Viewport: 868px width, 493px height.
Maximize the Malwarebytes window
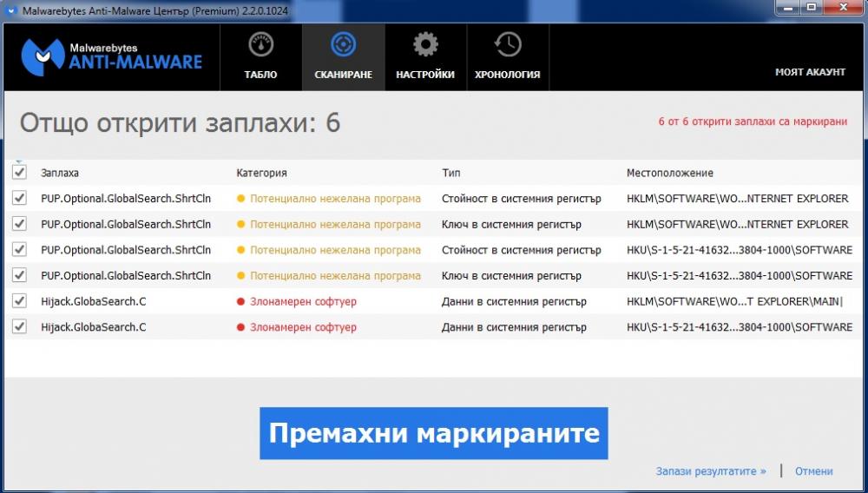tap(812, 7)
